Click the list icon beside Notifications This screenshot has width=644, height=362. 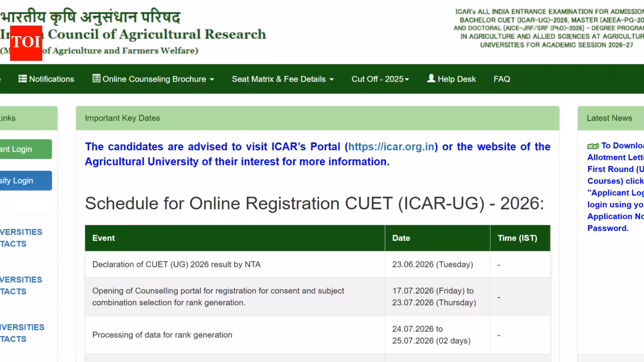(x=23, y=78)
